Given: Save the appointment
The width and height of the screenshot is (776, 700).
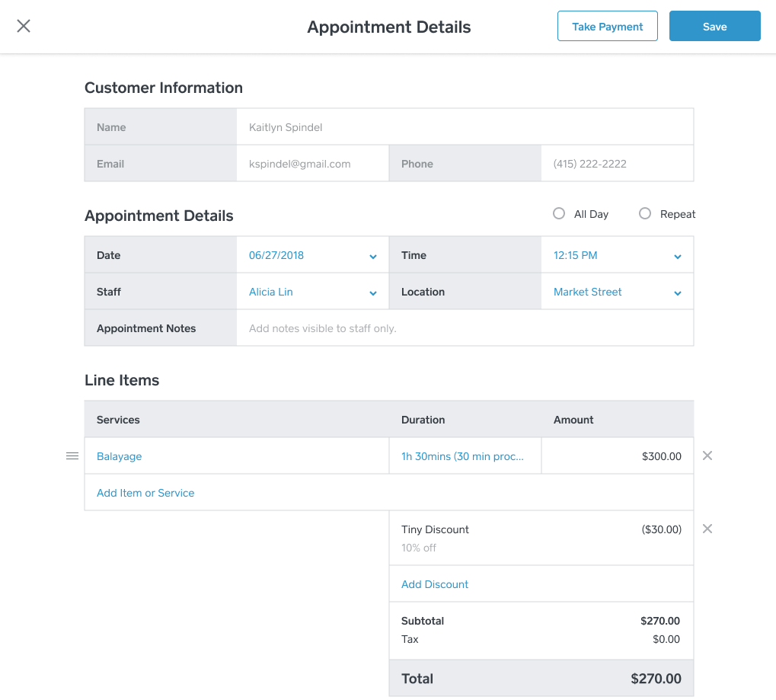Looking at the screenshot, I should (x=714, y=27).
